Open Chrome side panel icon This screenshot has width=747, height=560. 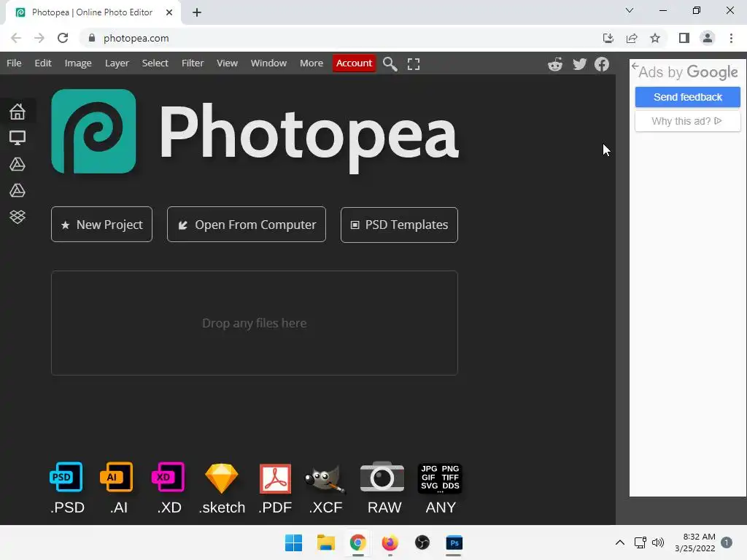684,38
